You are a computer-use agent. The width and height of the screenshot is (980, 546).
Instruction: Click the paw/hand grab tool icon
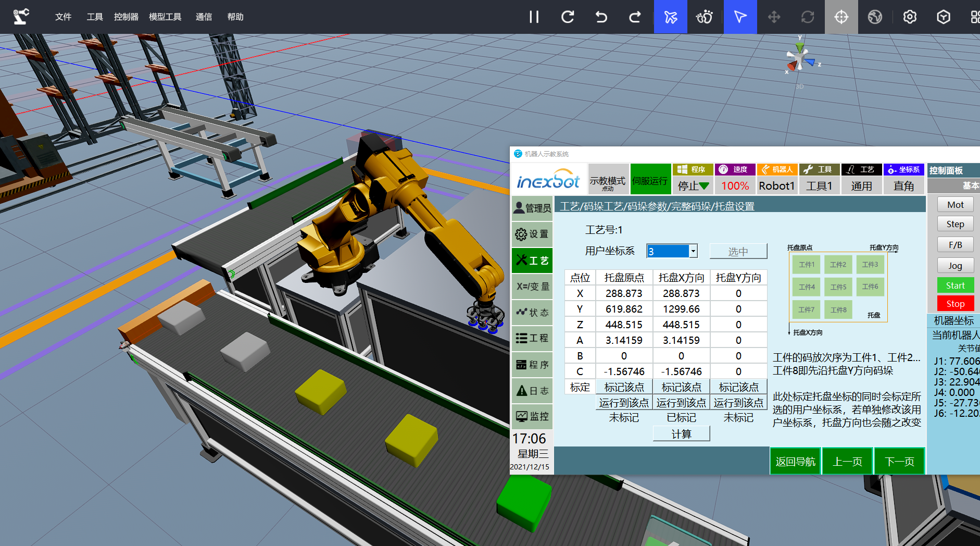point(704,17)
